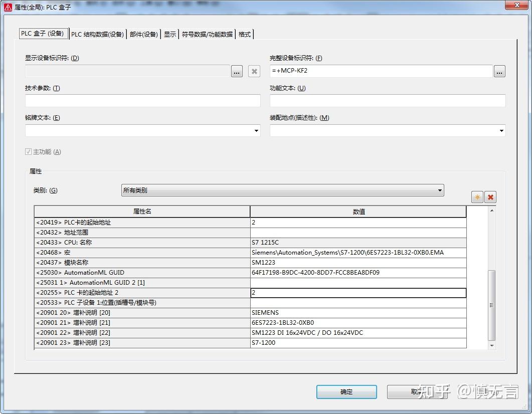Expand the 铭牌文本 dropdown arrow
532x414 pixels.
[x=257, y=130]
